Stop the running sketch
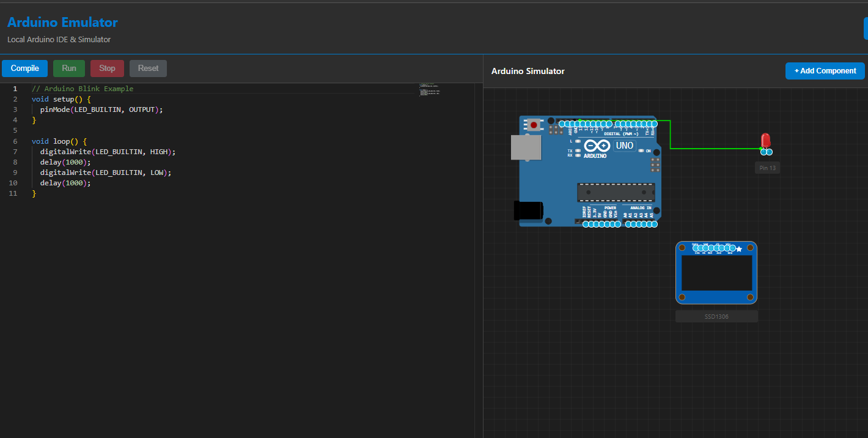Viewport: 868px width, 438px height. 107,69
